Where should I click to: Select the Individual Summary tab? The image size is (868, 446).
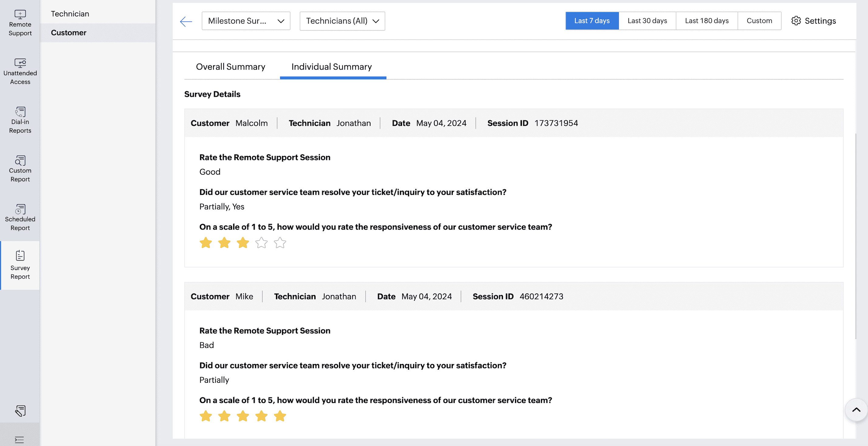coord(331,67)
